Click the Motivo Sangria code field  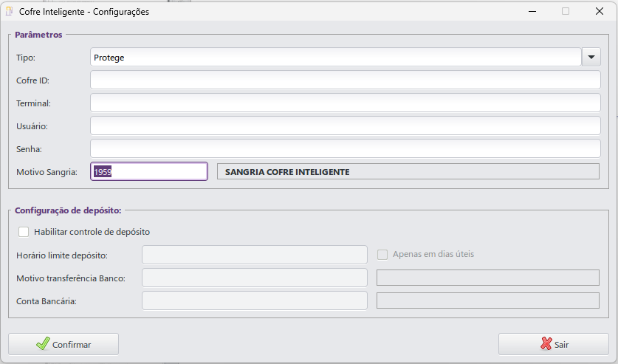point(148,171)
